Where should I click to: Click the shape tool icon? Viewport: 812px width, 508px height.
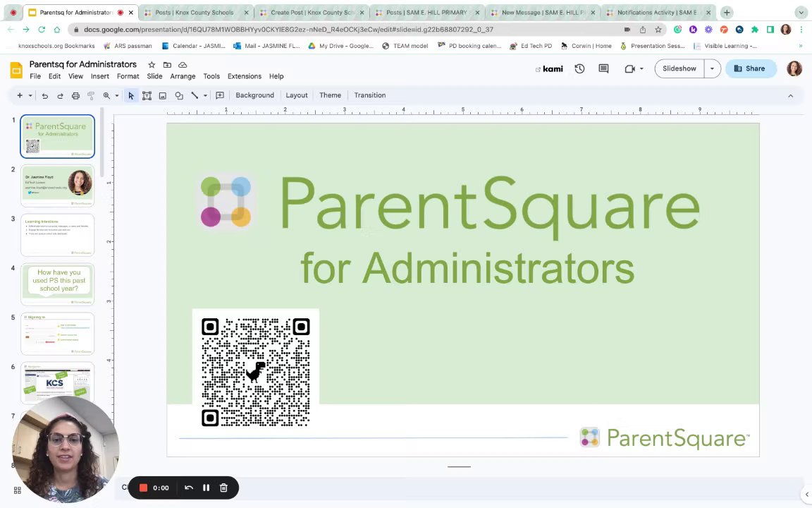click(178, 95)
